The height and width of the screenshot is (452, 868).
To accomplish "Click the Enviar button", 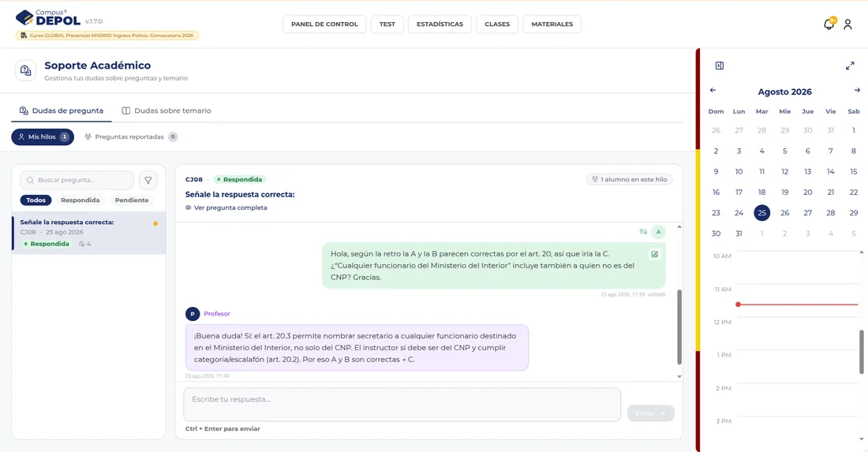I will tap(650, 413).
